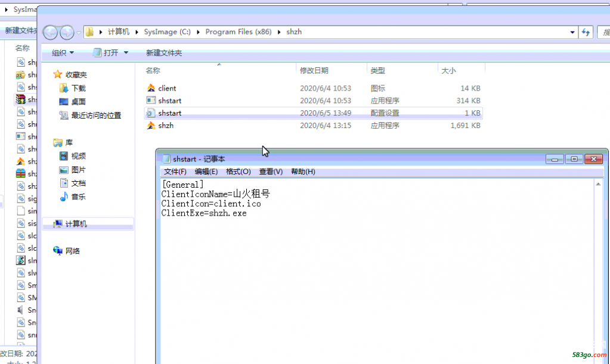Click the Forward navigation arrow button
The image size is (610, 364).
(67, 32)
